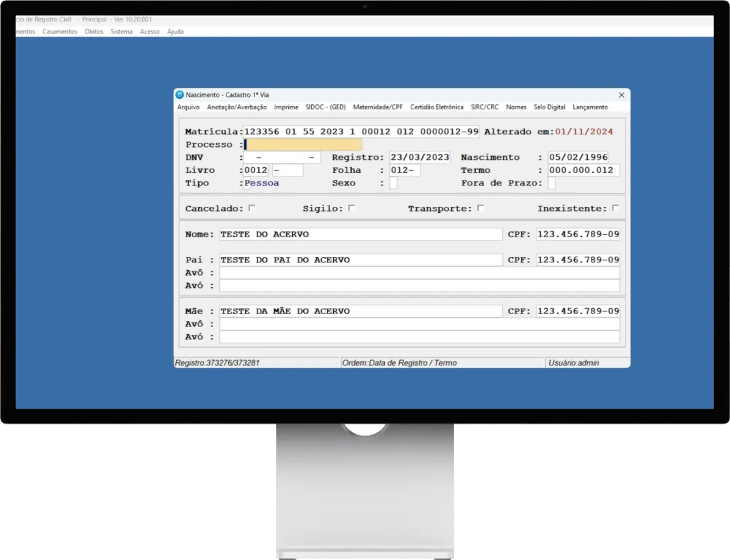Close the Nascimento Cadastro 1ª Via window
Image resolution: width=730 pixels, height=560 pixels.
coord(621,95)
